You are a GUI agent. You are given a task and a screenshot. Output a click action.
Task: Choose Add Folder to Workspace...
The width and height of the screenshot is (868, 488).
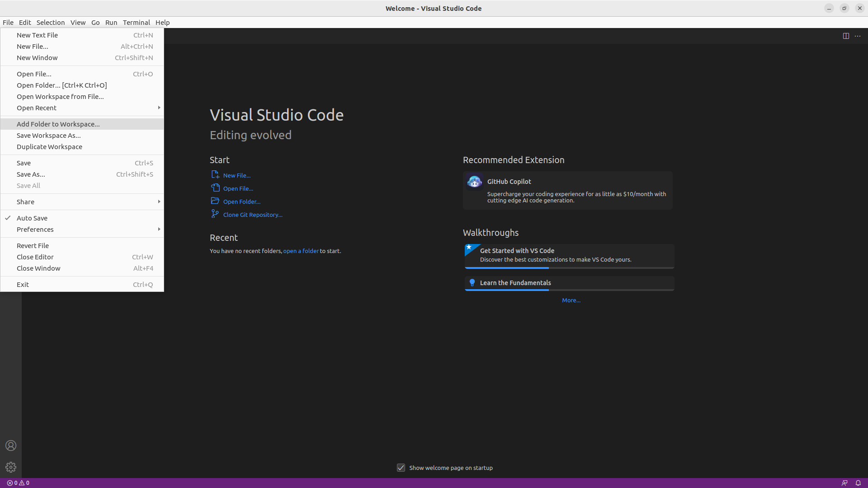tap(82, 124)
